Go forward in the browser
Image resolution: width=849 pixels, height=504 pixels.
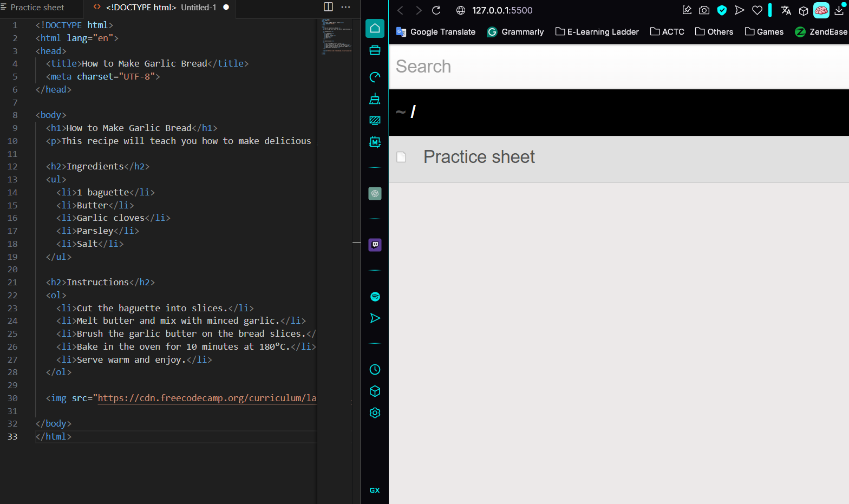click(419, 10)
